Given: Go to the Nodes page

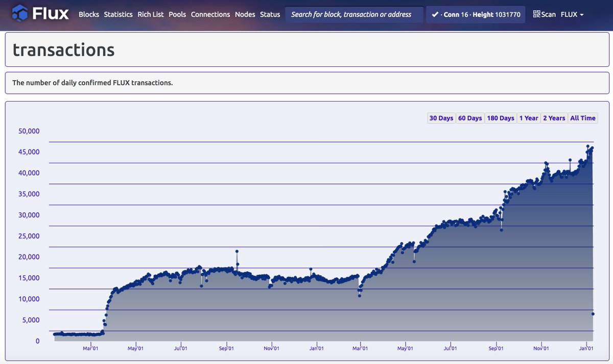Looking at the screenshot, I should click(245, 14).
